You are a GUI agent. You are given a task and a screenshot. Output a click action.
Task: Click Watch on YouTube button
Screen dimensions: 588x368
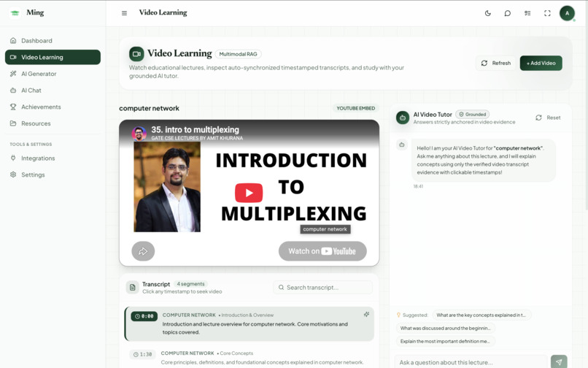coord(322,251)
